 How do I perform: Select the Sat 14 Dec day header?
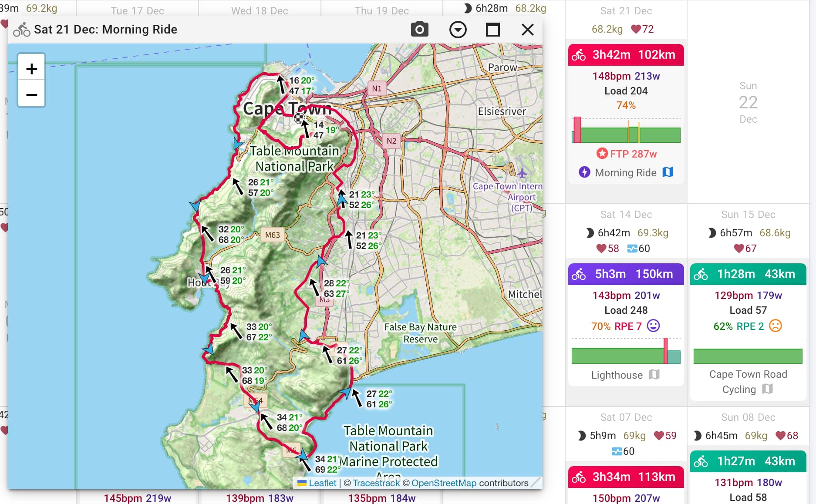click(626, 215)
